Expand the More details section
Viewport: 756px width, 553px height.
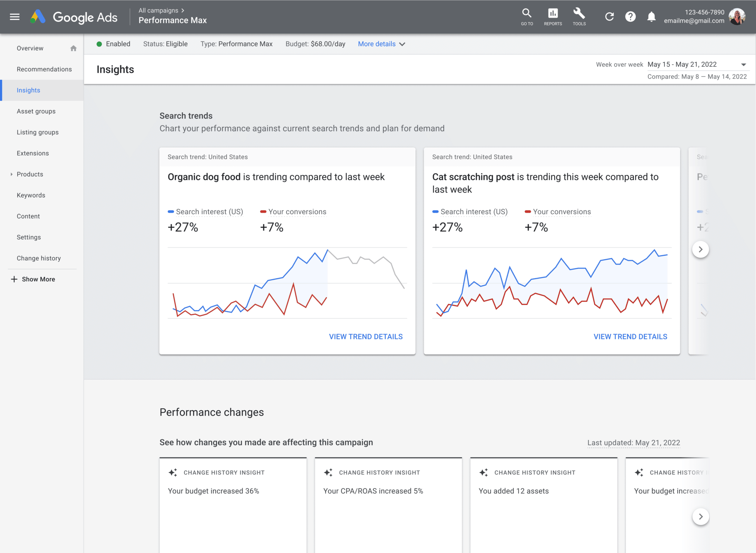pyautogui.click(x=381, y=44)
